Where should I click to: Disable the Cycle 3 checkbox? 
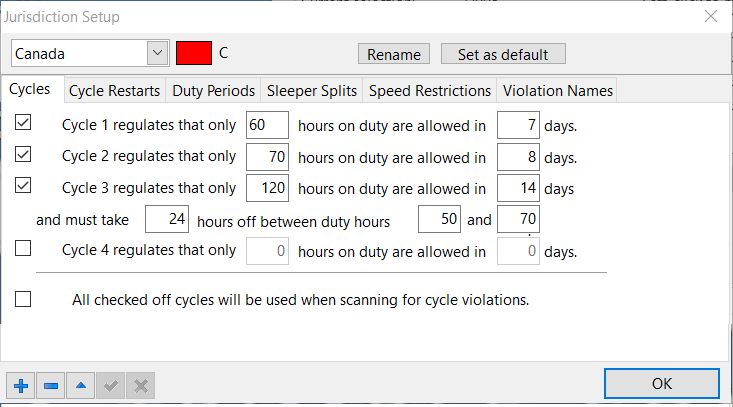pyautogui.click(x=23, y=186)
